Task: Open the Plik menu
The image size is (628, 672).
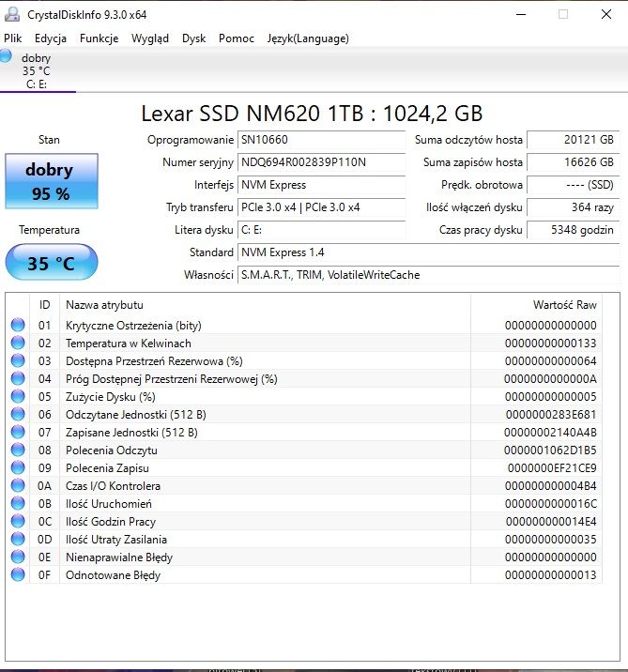Action: click(12, 38)
